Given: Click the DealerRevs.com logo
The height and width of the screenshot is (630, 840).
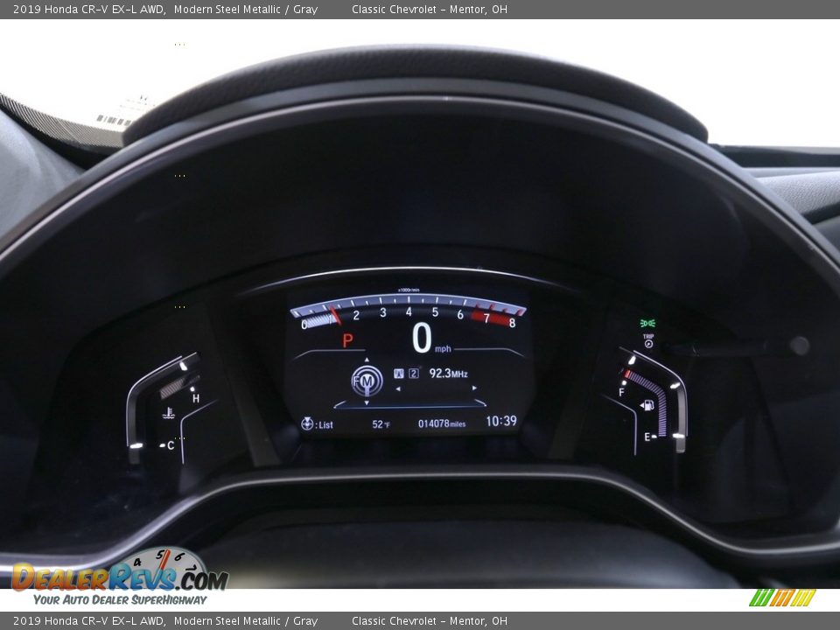Looking at the screenshot, I should (118, 577).
